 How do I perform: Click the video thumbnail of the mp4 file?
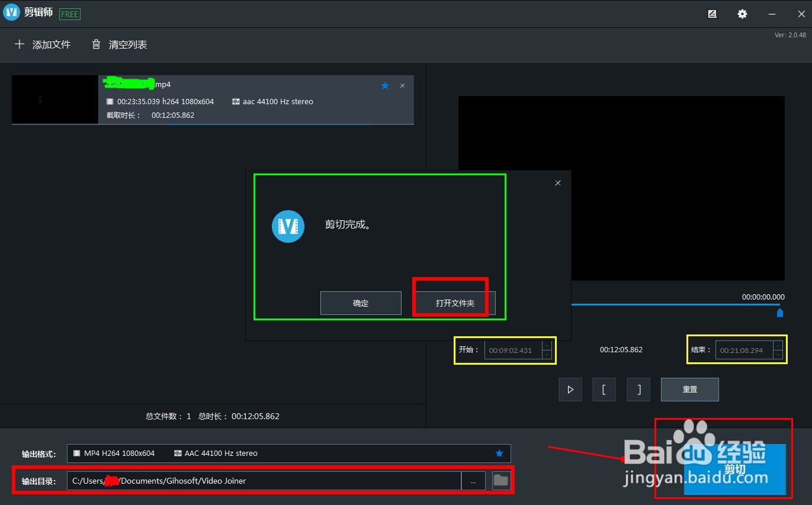[x=55, y=99]
